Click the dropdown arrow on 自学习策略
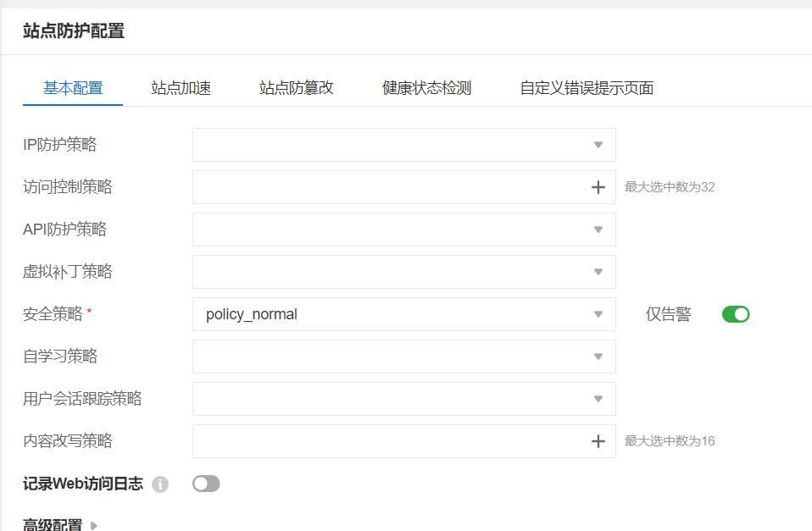The width and height of the screenshot is (812, 531). (x=600, y=356)
